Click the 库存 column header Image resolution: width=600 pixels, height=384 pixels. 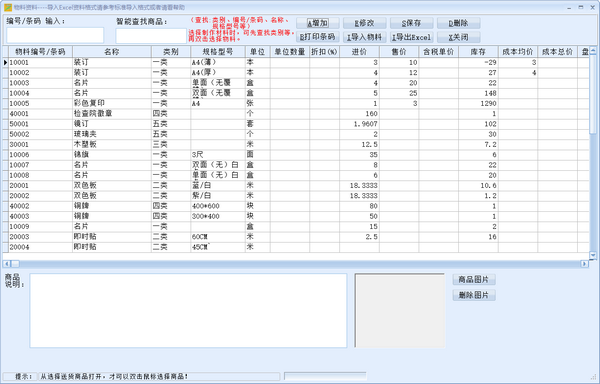pos(478,52)
